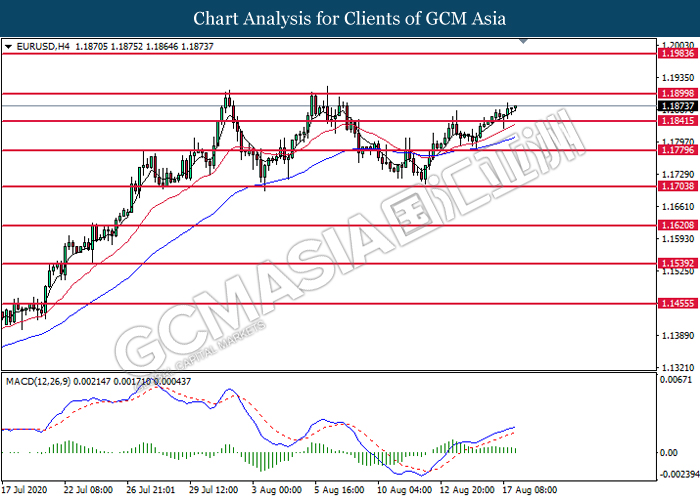Click the 1.17290 price axis value
Image resolution: width=700 pixels, height=500 pixels.
(678, 175)
